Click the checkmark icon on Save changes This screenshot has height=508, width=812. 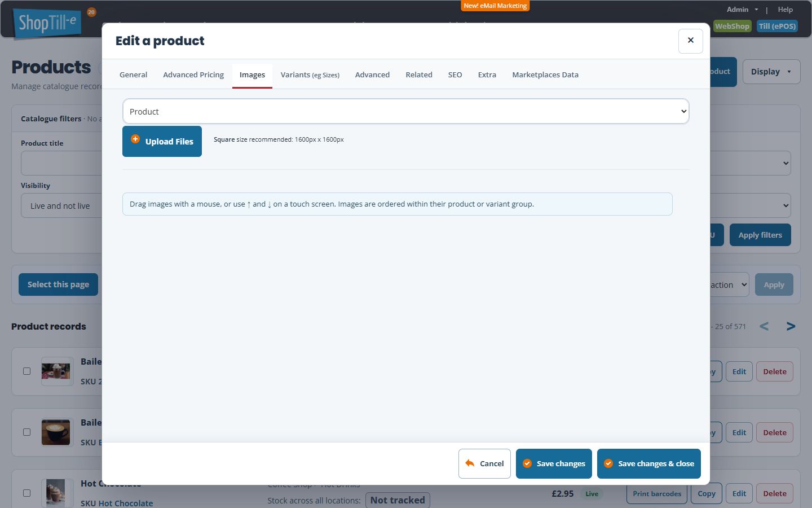[x=527, y=463]
